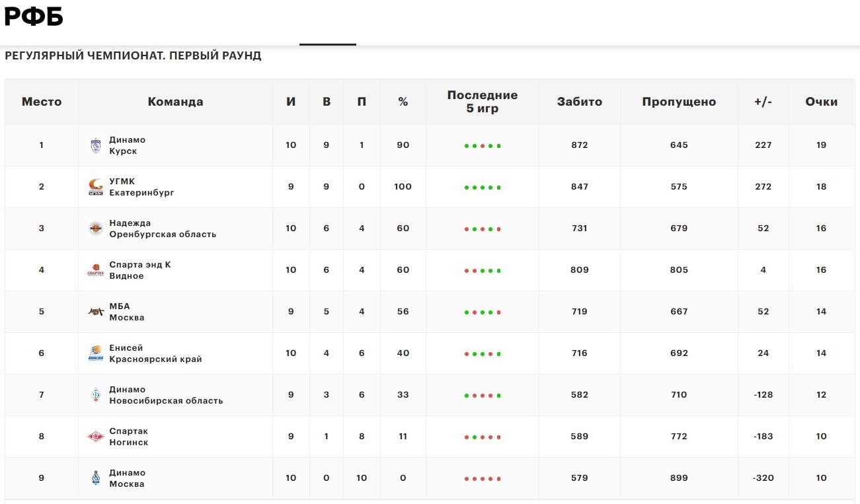Click Спарта энд К conceded value 805
This screenshot has height=504, width=860.
pos(679,270)
